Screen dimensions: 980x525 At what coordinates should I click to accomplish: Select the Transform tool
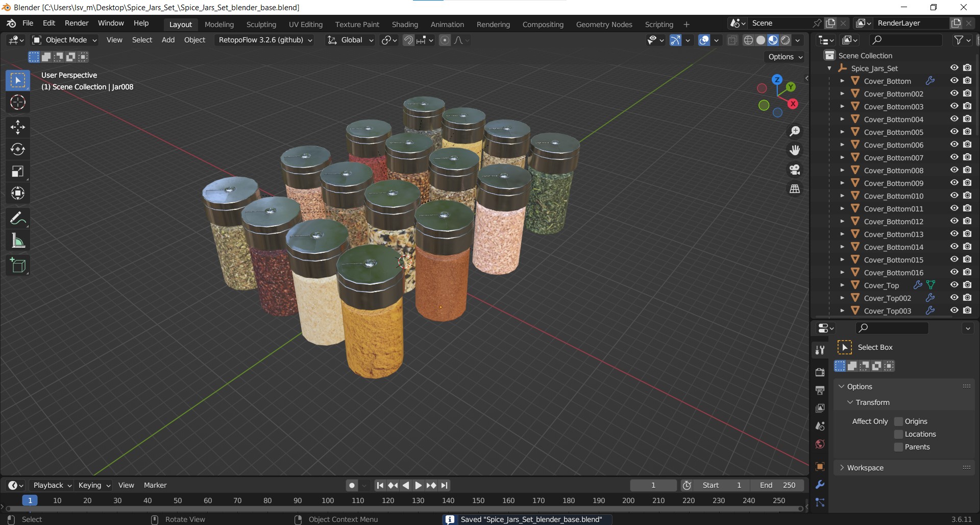(x=18, y=194)
